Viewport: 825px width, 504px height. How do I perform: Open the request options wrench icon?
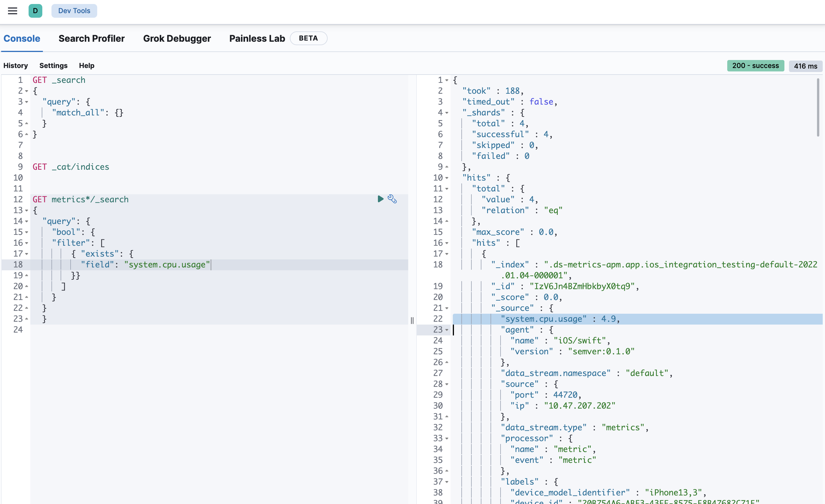click(x=392, y=199)
